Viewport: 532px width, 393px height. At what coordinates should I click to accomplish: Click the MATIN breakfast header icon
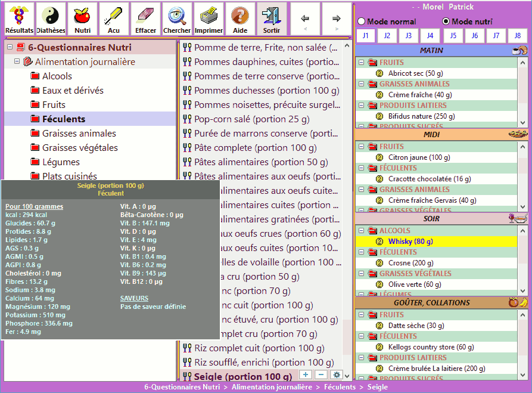click(x=519, y=50)
